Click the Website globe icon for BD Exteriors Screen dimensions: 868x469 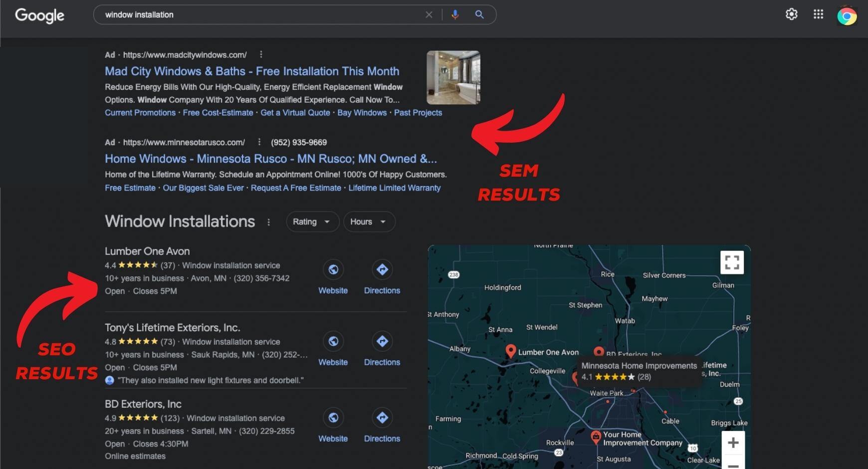[333, 418]
